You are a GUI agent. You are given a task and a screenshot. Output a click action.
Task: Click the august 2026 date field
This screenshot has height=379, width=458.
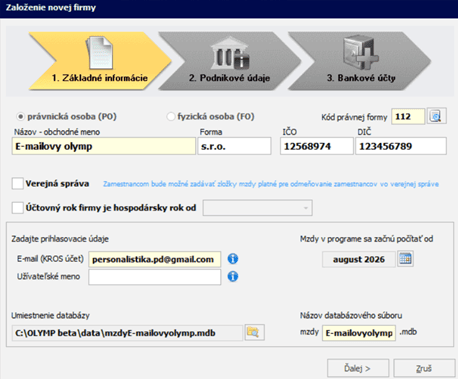[x=359, y=259]
